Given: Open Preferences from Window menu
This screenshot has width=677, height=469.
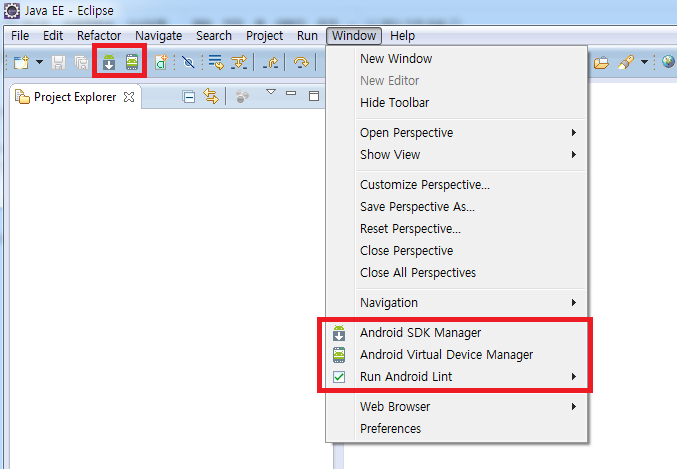Looking at the screenshot, I should pyautogui.click(x=457, y=429).
